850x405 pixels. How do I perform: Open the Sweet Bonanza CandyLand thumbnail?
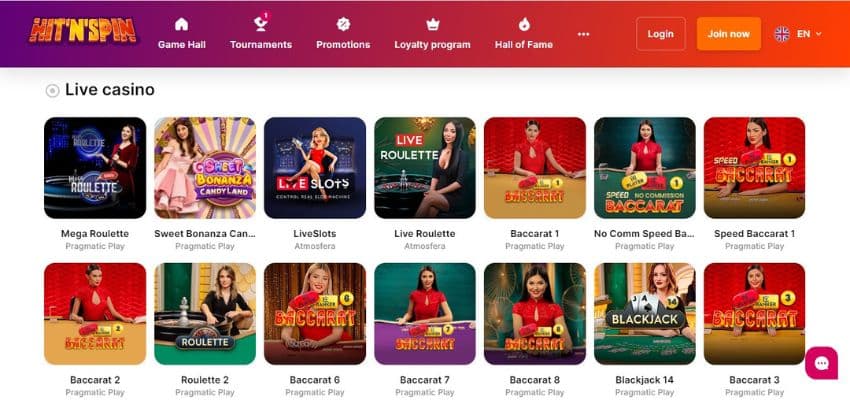(x=205, y=168)
